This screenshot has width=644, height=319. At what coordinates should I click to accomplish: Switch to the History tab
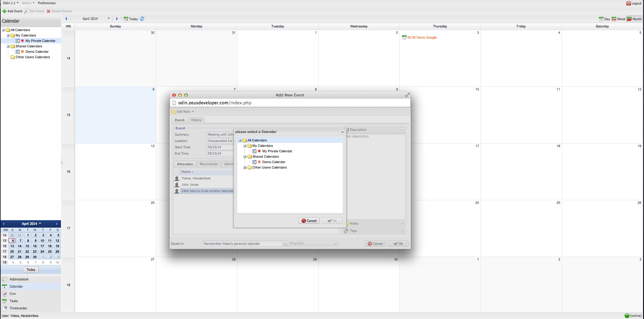(196, 120)
